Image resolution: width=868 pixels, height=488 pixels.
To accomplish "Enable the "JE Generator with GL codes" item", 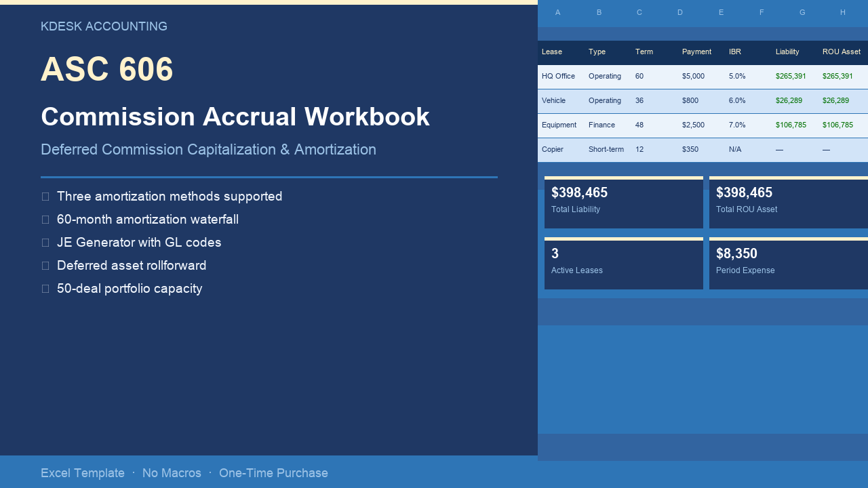I will click(x=45, y=243).
